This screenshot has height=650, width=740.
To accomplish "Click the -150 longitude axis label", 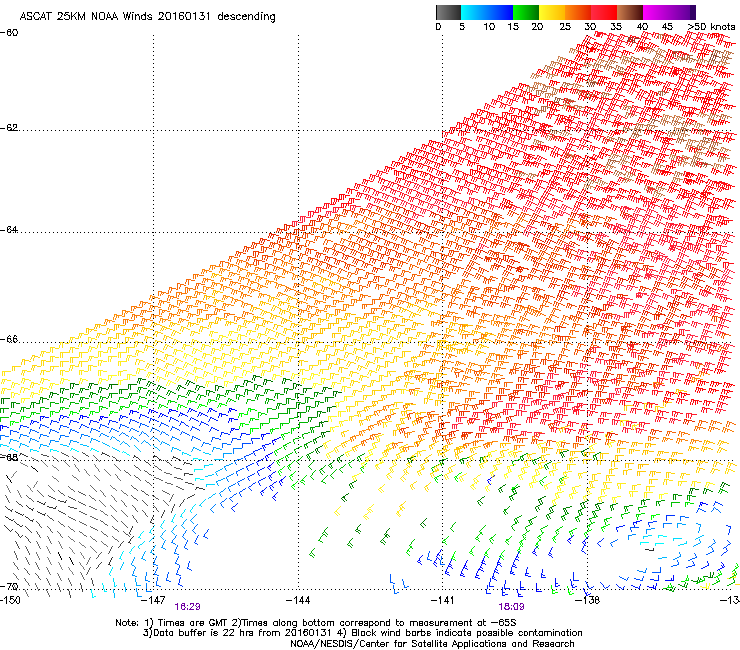I will tap(10, 600).
